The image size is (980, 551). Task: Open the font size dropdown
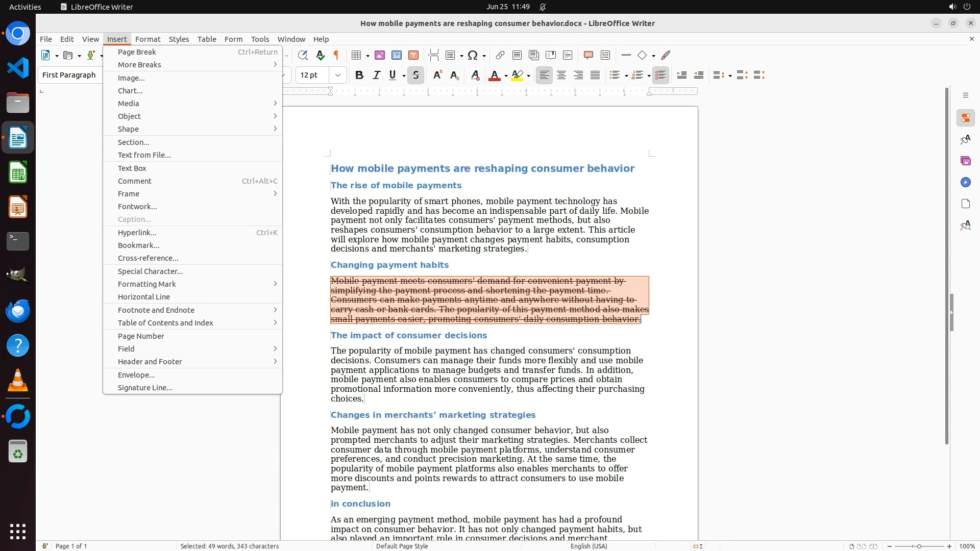[x=338, y=76]
